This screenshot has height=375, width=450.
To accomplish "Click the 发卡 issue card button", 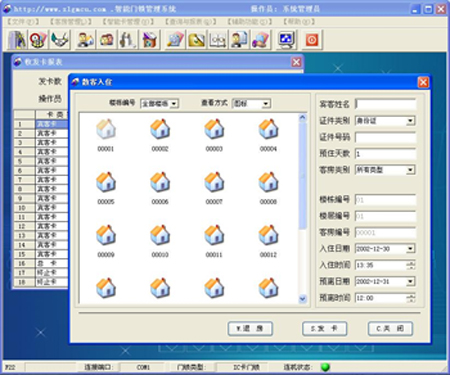I will 324,329.
